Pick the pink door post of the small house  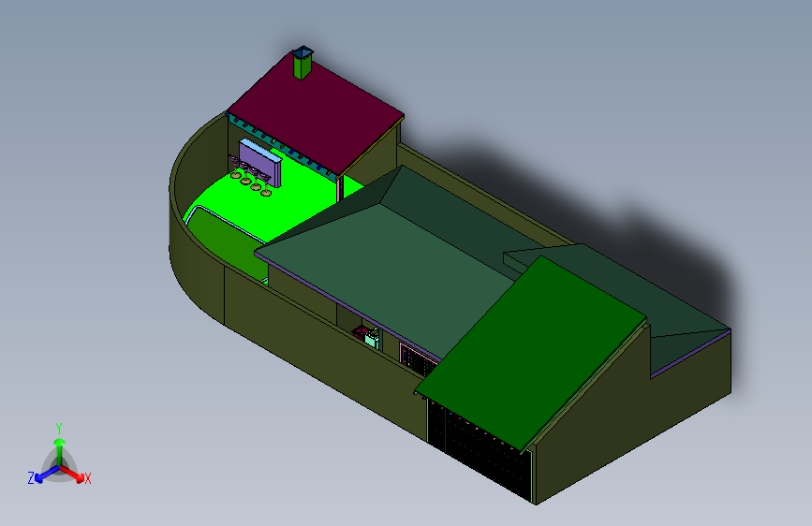coord(339,189)
